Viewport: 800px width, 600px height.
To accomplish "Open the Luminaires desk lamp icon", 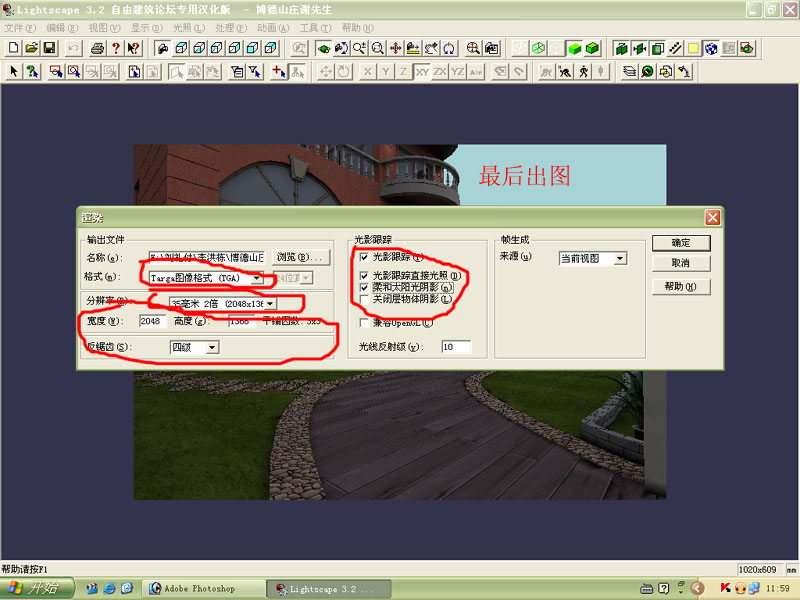I will [684, 71].
